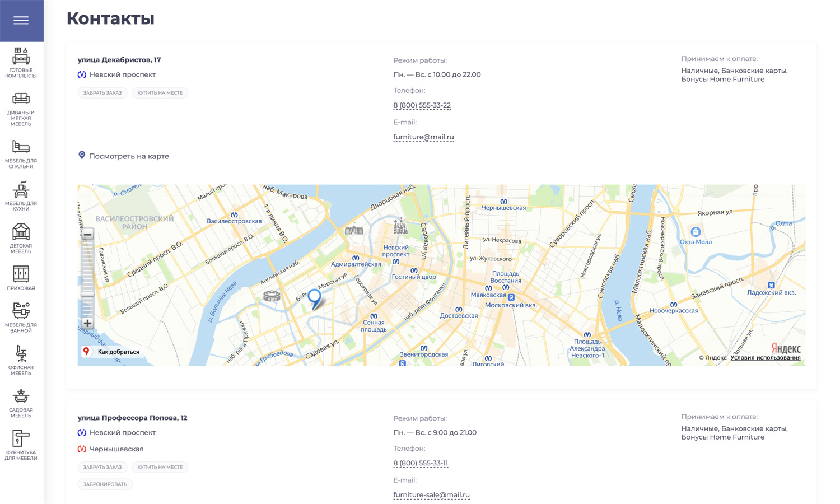Select Фурнитура для мебели icon
The image size is (840, 504).
pos(21,445)
